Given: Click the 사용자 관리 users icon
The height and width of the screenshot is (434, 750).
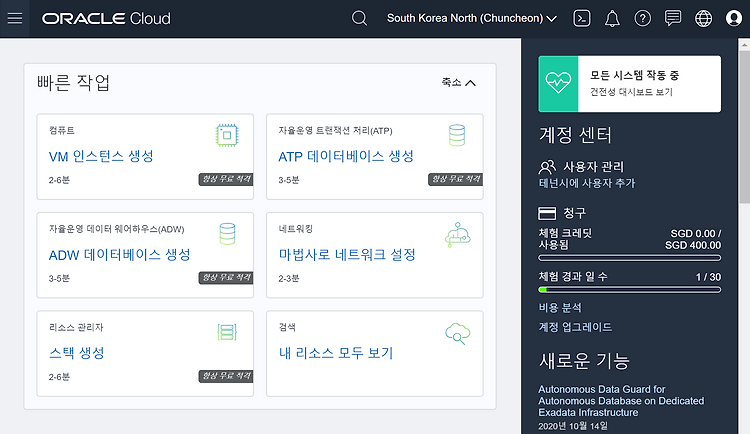Looking at the screenshot, I should pos(547,167).
